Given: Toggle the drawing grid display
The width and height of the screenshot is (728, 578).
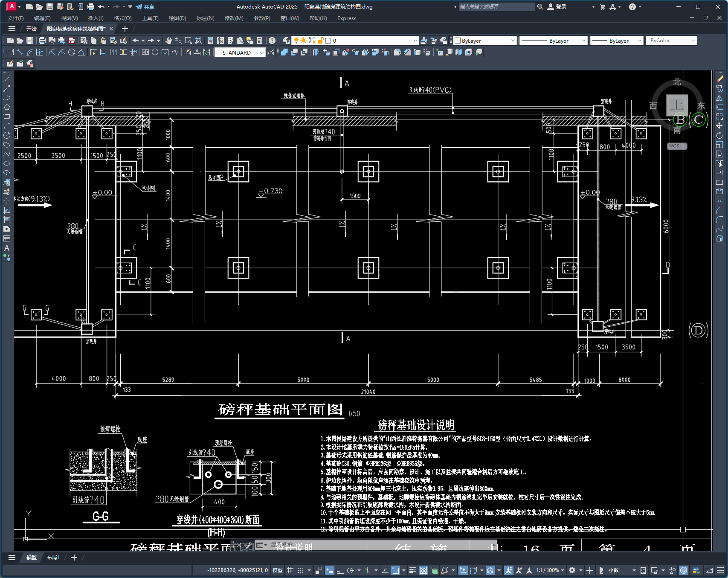Looking at the screenshot, I should pyautogui.click(x=290, y=570).
